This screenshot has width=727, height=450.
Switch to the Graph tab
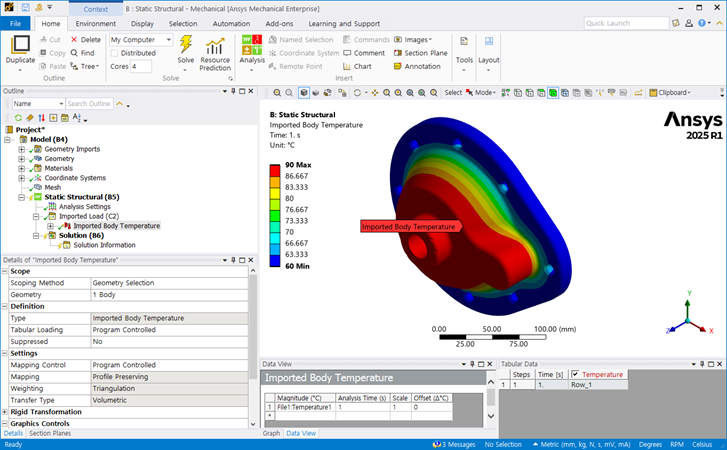click(x=271, y=433)
